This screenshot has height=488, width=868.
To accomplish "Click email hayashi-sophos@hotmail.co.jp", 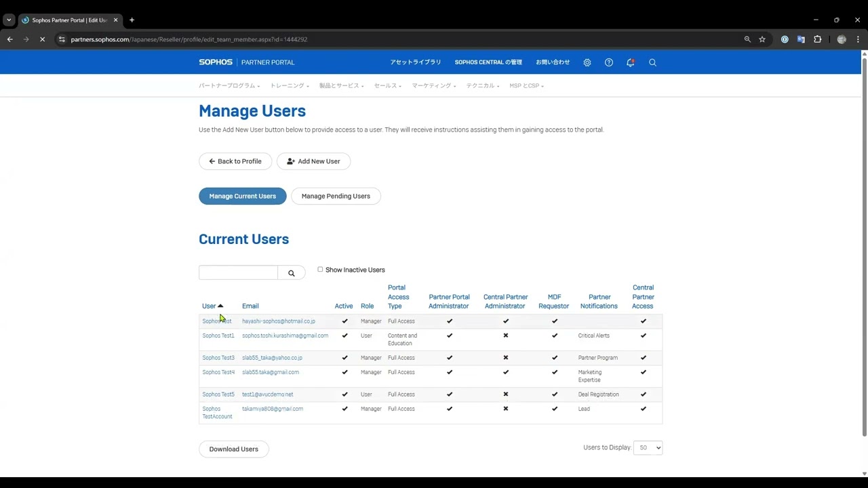I will pyautogui.click(x=279, y=321).
